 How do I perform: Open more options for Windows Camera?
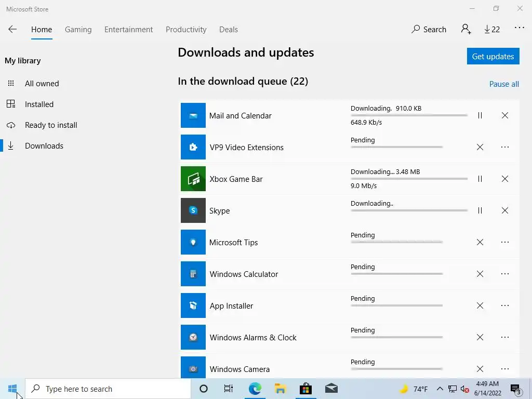505,369
